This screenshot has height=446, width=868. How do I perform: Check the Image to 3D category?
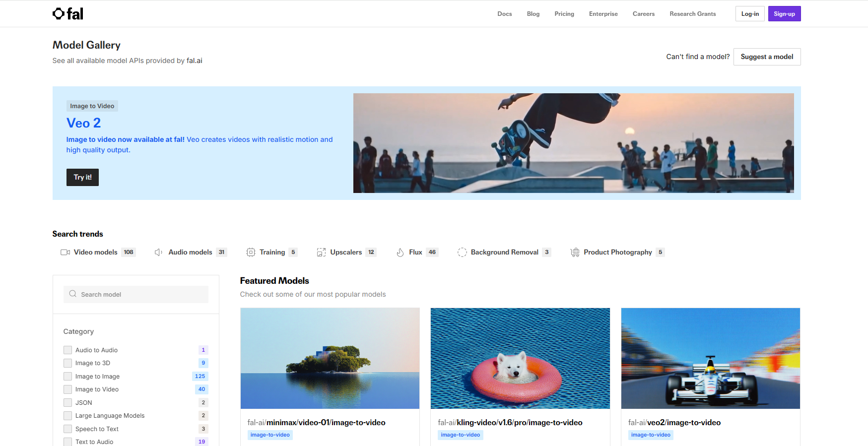[x=68, y=363]
